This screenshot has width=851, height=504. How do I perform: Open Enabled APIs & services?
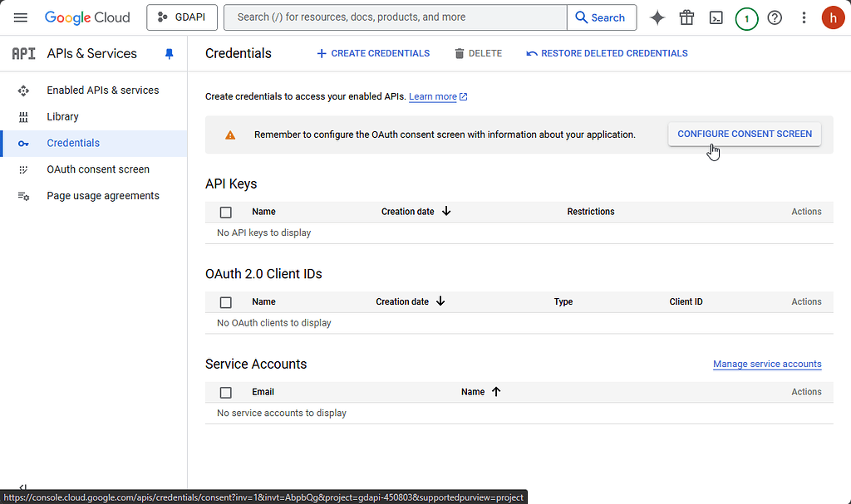tap(94, 91)
